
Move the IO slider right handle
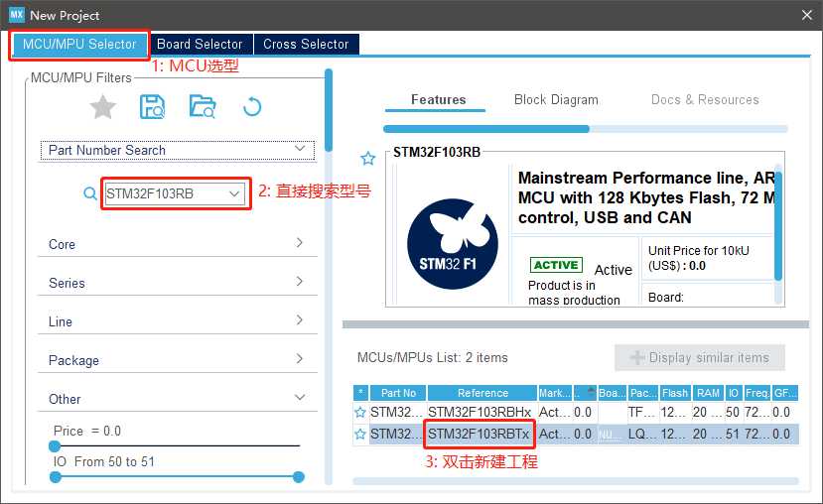(x=299, y=477)
